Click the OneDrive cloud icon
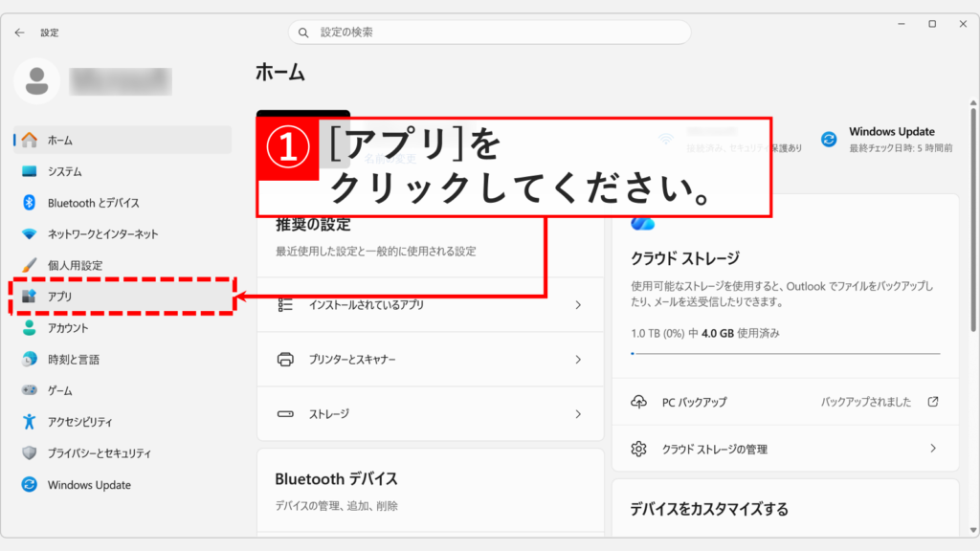This screenshot has width=980, height=551. tap(642, 224)
